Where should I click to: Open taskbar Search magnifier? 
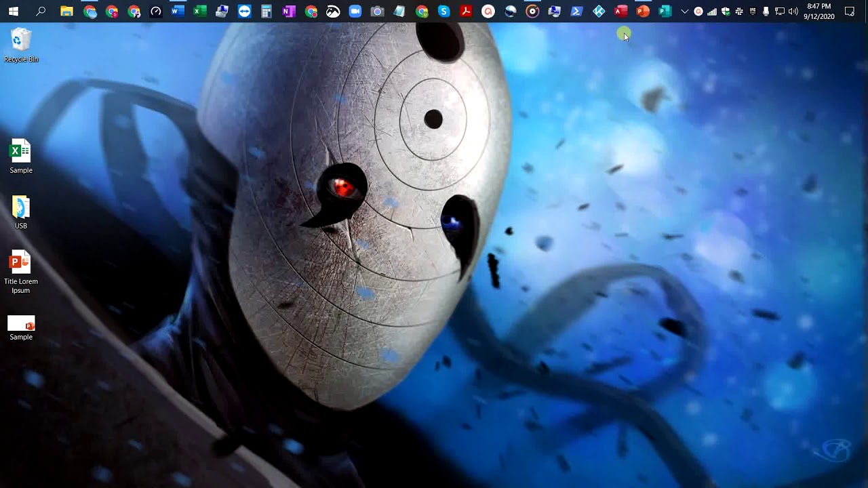(x=41, y=12)
